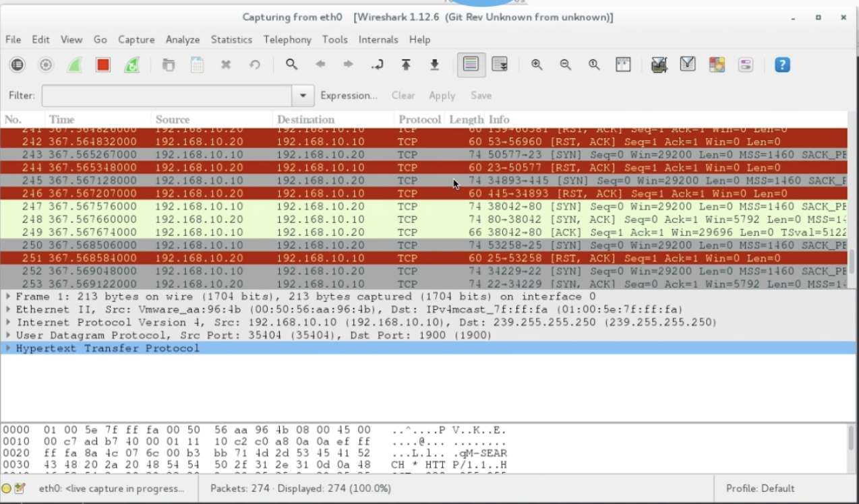Edit display filters icon
859x504 pixels.
point(688,65)
